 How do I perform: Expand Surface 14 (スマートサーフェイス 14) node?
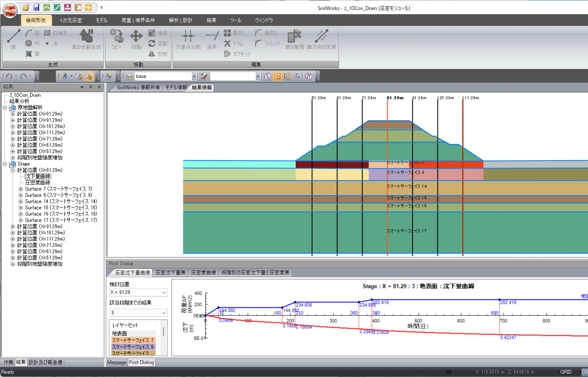21,202
